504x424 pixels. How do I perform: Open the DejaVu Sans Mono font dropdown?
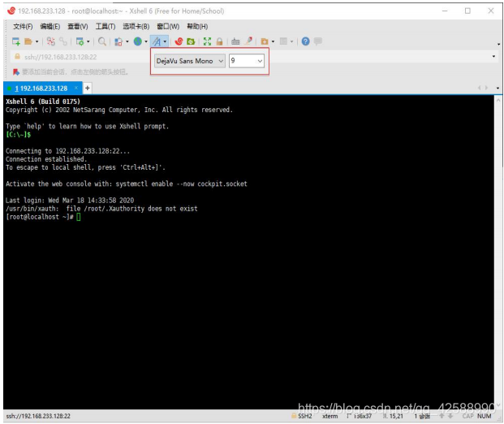click(190, 61)
